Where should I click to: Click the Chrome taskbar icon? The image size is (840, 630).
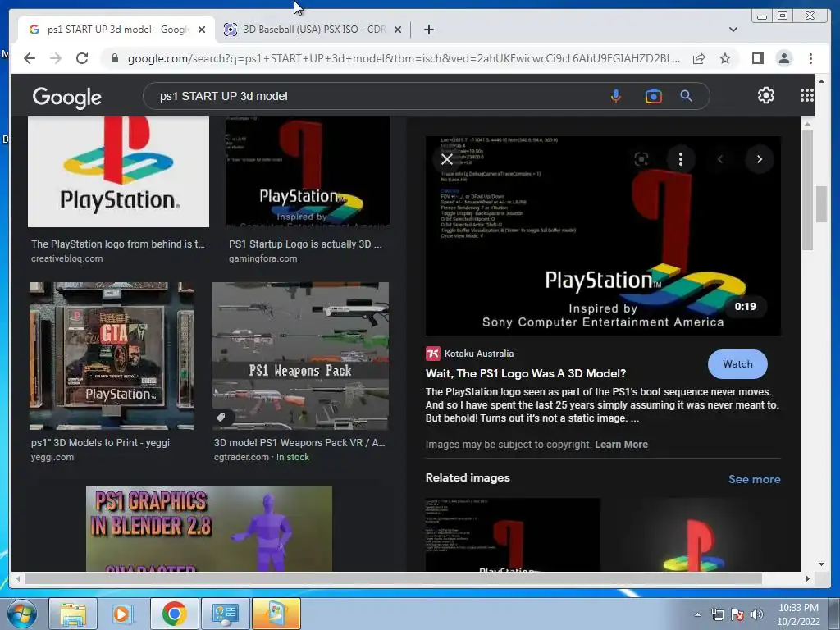174,614
